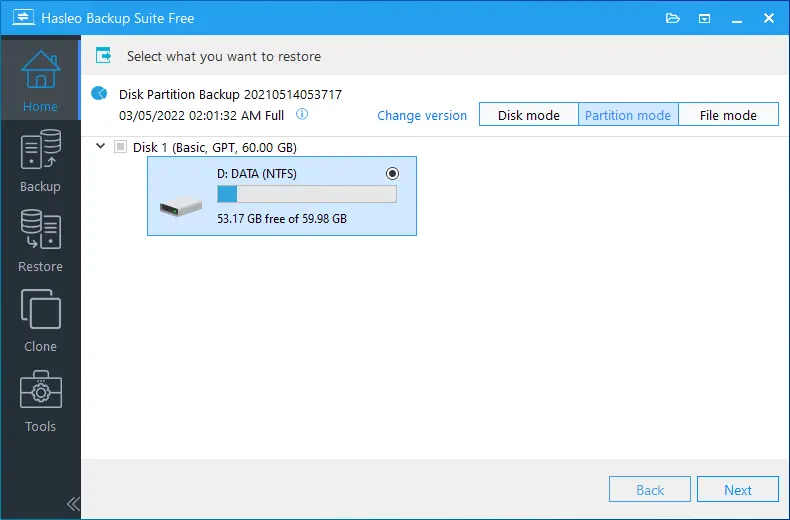
Task: Collapse the Disk 1 tree node
Action: (100, 147)
